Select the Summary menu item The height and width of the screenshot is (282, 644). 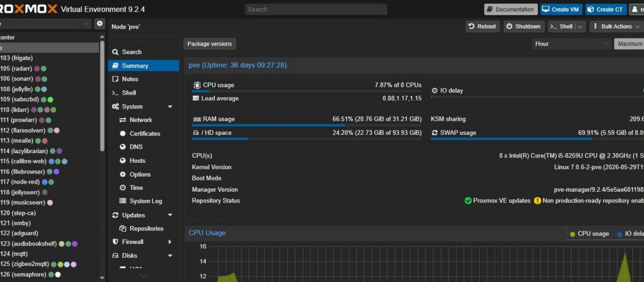coord(143,66)
